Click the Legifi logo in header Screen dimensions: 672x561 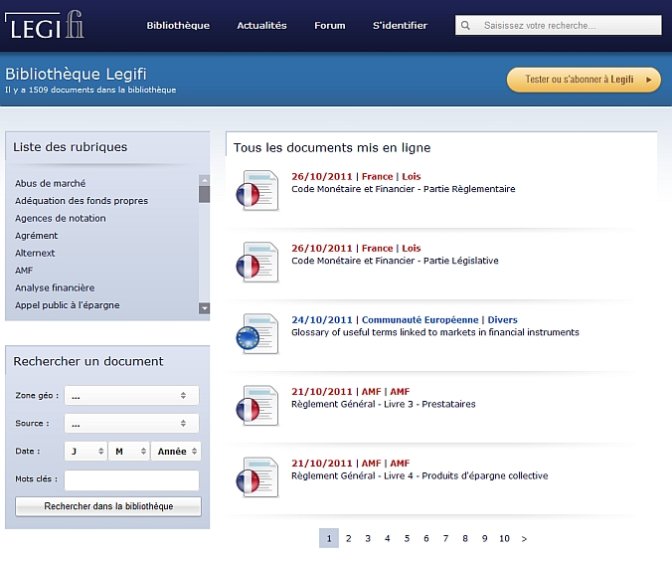click(x=44, y=25)
